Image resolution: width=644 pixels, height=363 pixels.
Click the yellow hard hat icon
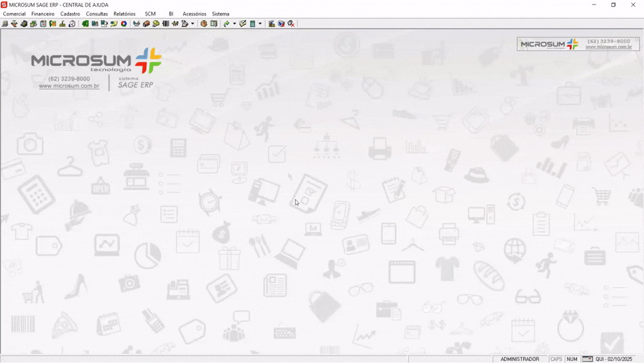coord(156,24)
